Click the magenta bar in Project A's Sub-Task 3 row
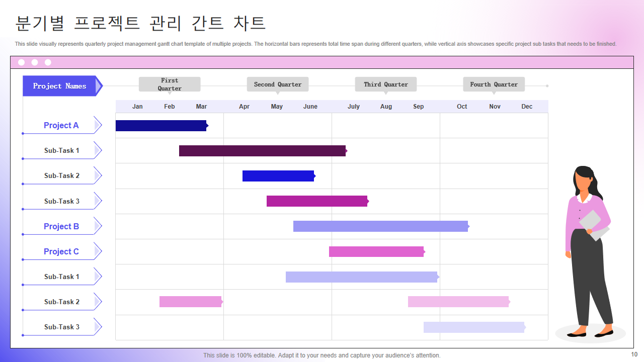 pyautogui.click(x=317, y=201)
